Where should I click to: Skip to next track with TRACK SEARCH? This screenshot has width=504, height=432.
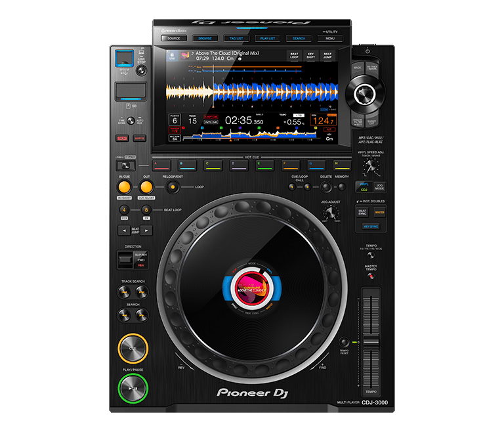142,292
